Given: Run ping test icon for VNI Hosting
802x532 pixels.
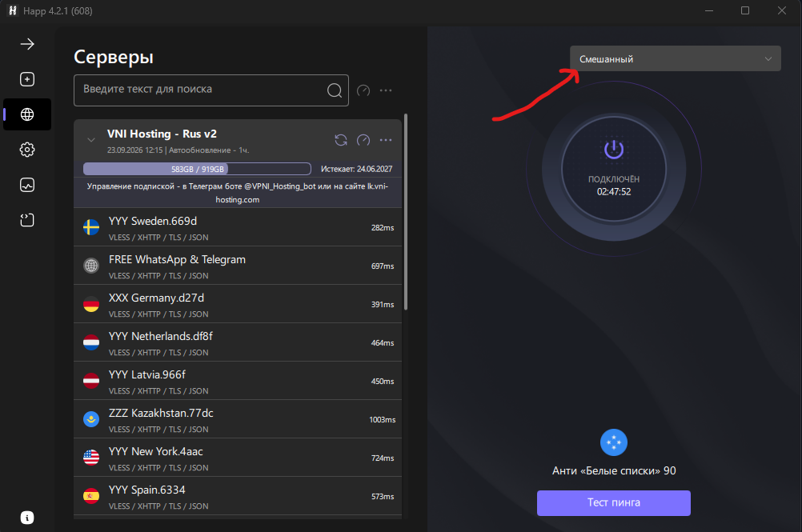Looking at the screenshot, I should [x=363, y=140].
